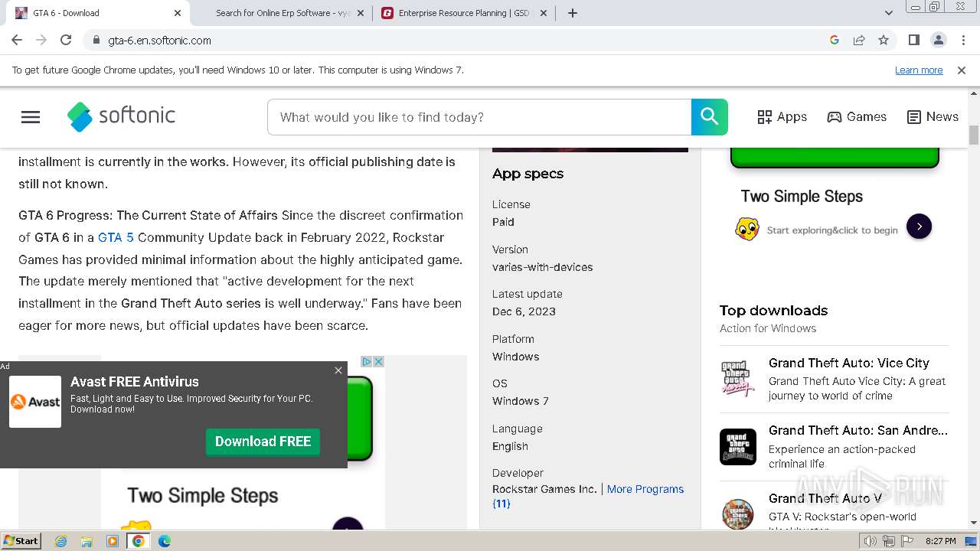Viewport: 980px width, 551px height.
Task: Launch Microsoft Edge from taskbar
Action: [x=165, y=541]
